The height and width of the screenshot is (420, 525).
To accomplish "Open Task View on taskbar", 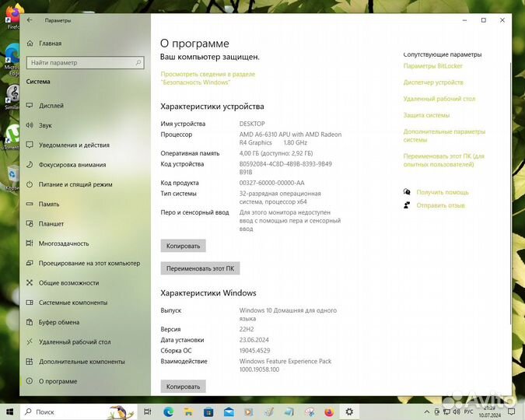I will pyautogui.click(x=147, y=411).
